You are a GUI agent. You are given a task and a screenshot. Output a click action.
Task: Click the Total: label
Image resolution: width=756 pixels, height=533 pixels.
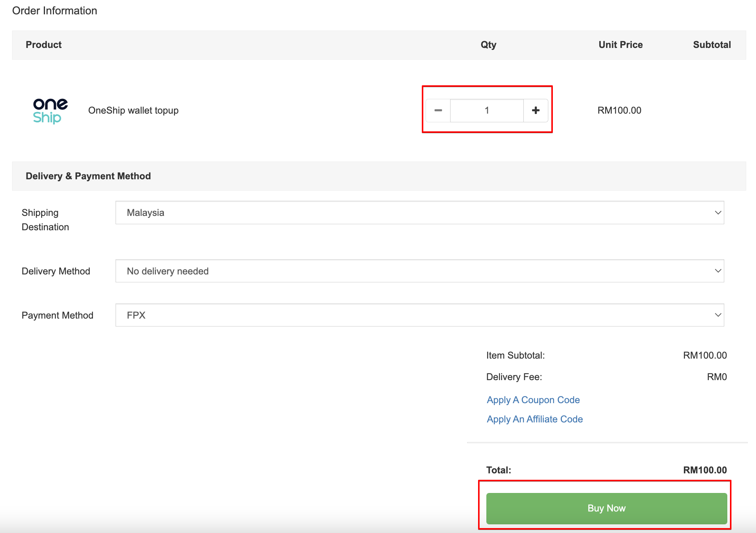tap(498, 470)
